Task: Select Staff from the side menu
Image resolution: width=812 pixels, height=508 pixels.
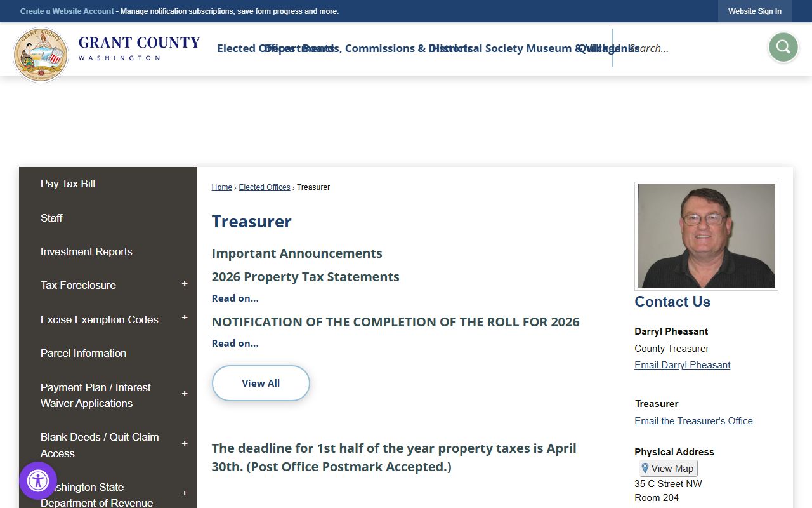Action: (51, 218)
